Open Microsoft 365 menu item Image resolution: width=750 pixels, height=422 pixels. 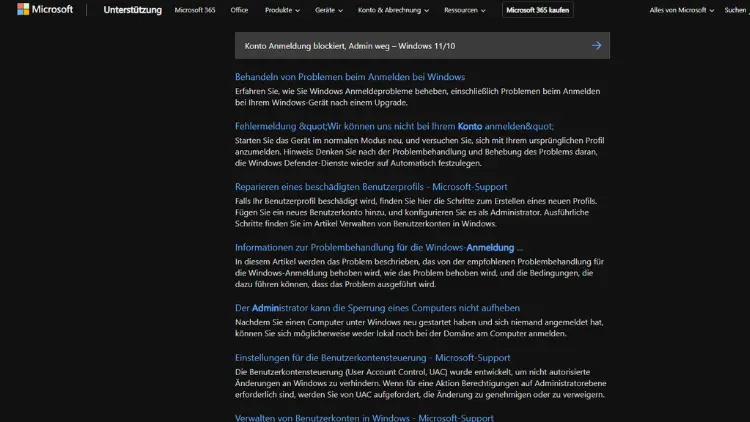[x=195, y=10]
